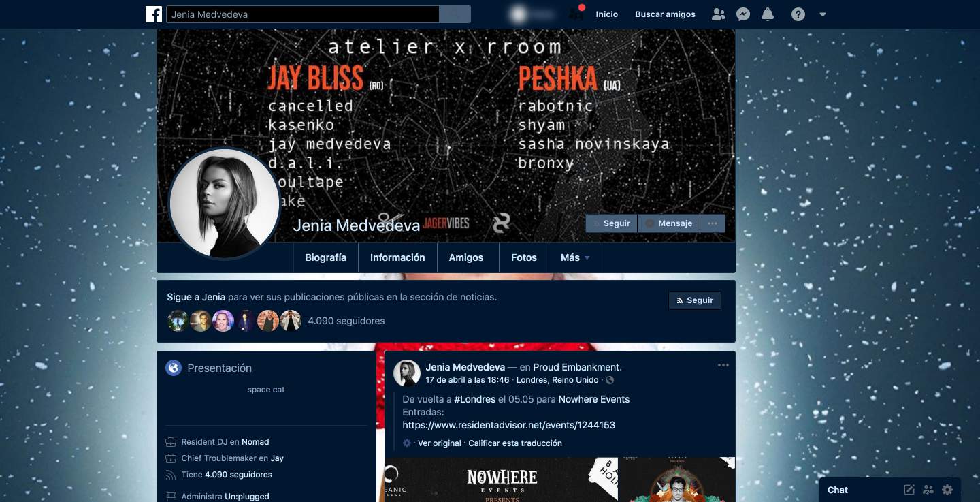The height and width of the screenshot is (502, 980).
Task: Open the Messenger icon in the top bar
Action: (743, 14)
